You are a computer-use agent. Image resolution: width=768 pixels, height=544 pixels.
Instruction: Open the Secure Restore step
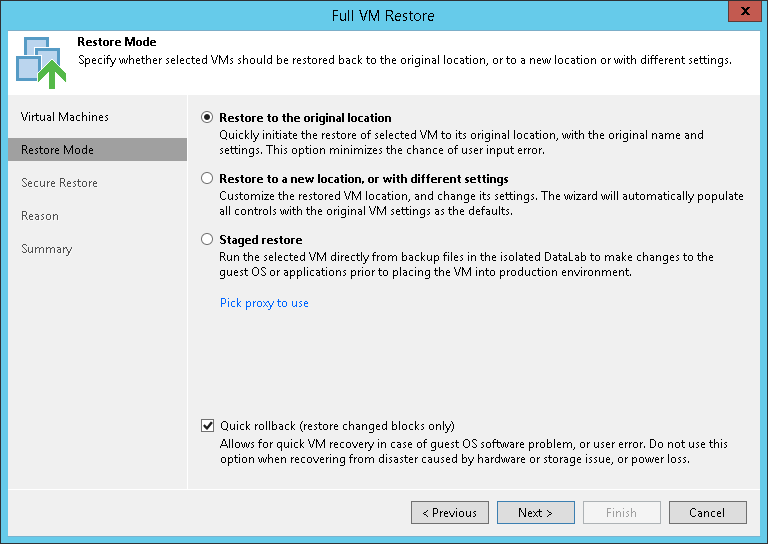(59, 183)
